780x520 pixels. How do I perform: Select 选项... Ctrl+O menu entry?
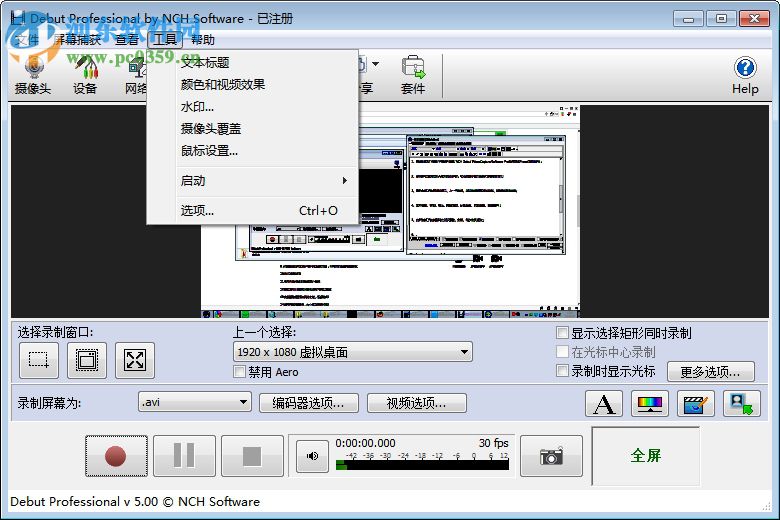253,210
